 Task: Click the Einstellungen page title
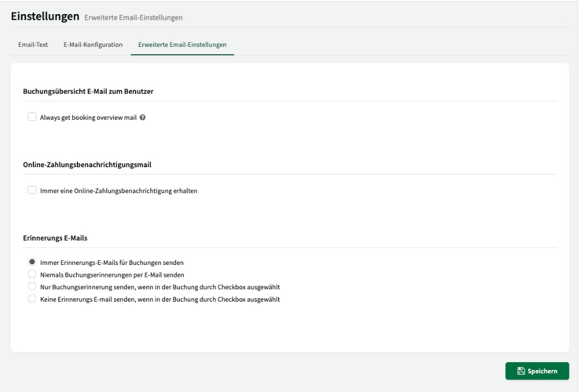point(45,16)
